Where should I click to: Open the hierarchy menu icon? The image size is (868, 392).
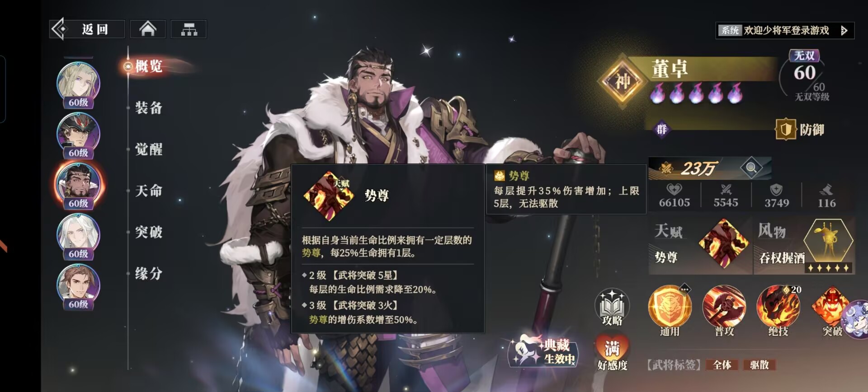click(x=189, y=29)
